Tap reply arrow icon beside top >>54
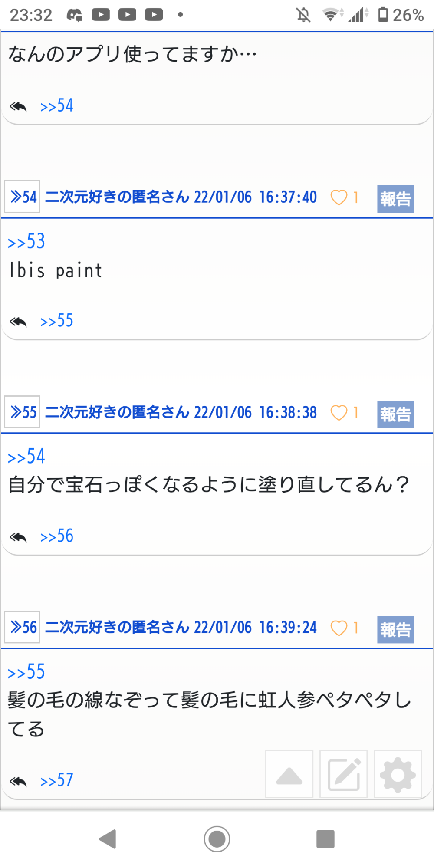Viewport: 434px width, 868px height. [x=18, y=106]
